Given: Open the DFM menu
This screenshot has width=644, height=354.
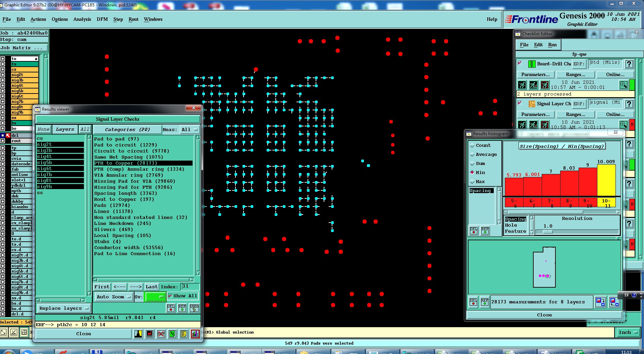Looking at the screenshot, I should (x=102, y=19).
